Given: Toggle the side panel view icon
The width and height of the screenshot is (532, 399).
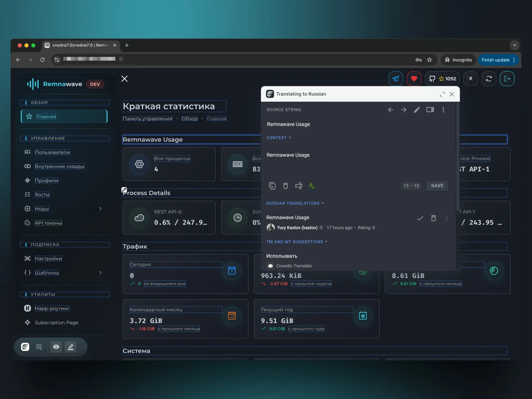Looking at the screenshot, I should pos(430,110).
